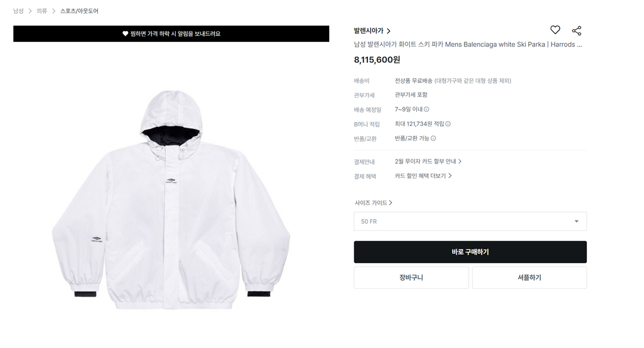This screenshot has height=348, width=644.
Task: Click info icon next to 반품/교환 가능
Action: pyautogui.click(x=434, y=138)
